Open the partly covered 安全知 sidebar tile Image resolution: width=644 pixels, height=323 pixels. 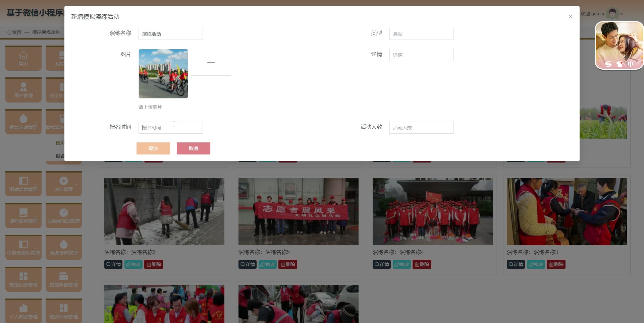(x=55, y=90)
